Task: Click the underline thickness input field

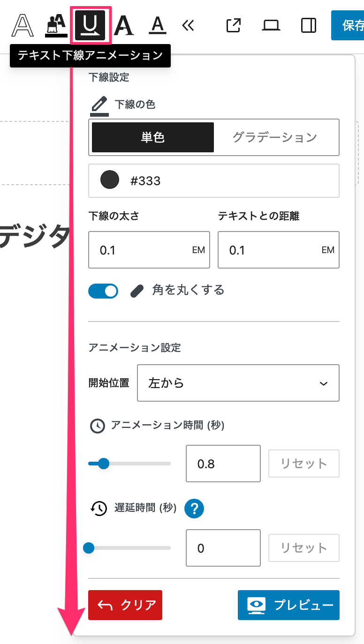Action: [x=143, y=250]
